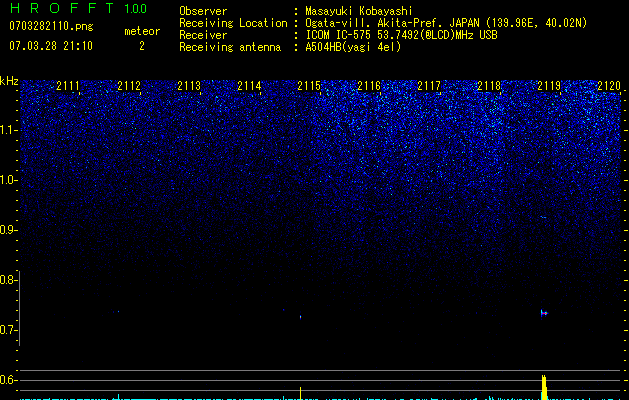629x400 pixels.
Task: Click the 2117 time marker
Action: (429, 86)
